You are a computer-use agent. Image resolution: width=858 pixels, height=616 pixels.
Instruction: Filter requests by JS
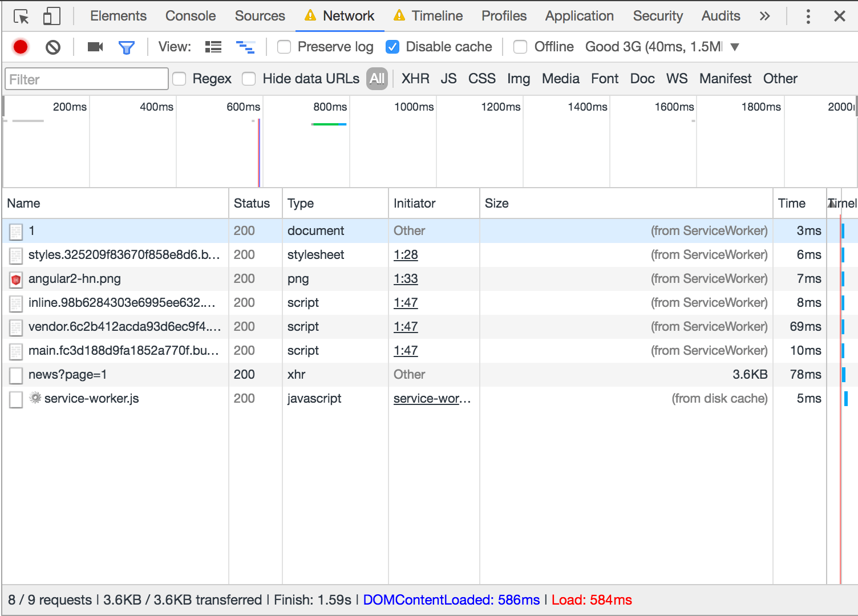tap(448, 79)
